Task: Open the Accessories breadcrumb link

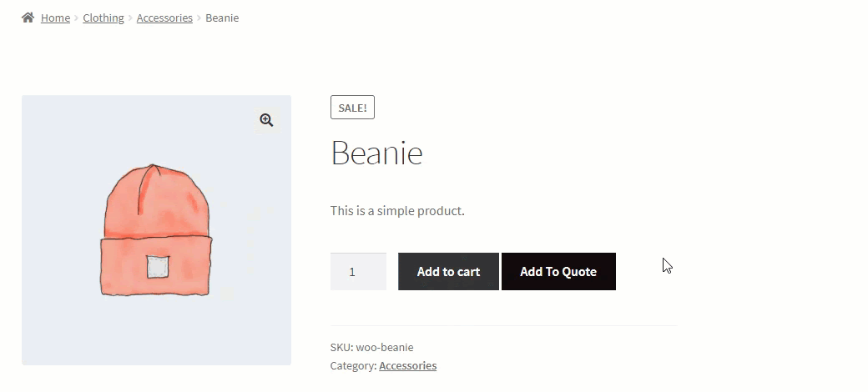Action: coord(164,18)
